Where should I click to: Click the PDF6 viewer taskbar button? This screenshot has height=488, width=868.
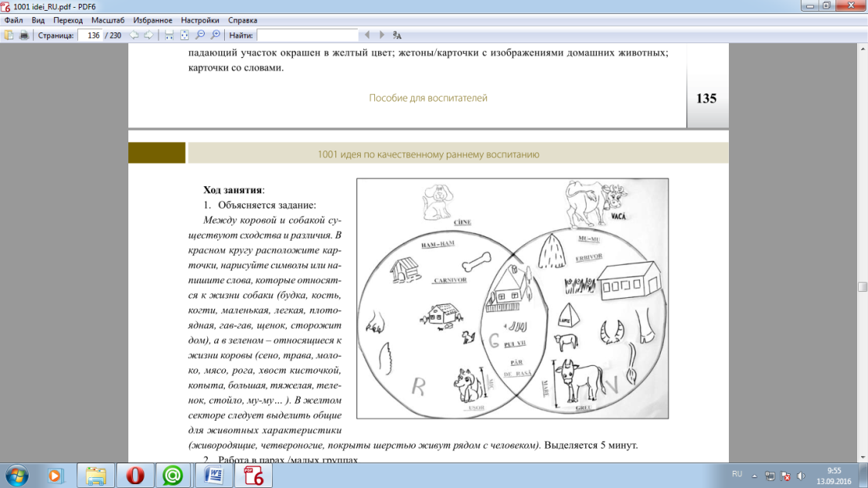[x=254, y=476]
